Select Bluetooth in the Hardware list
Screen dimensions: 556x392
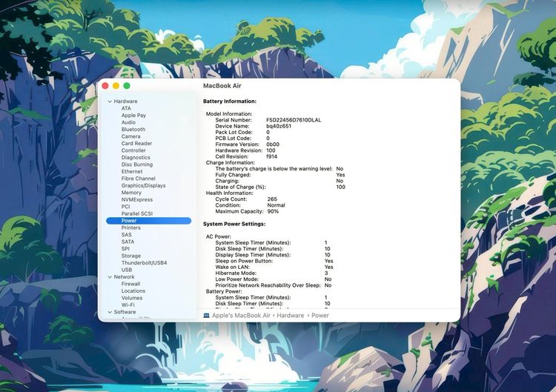point(133,130)
